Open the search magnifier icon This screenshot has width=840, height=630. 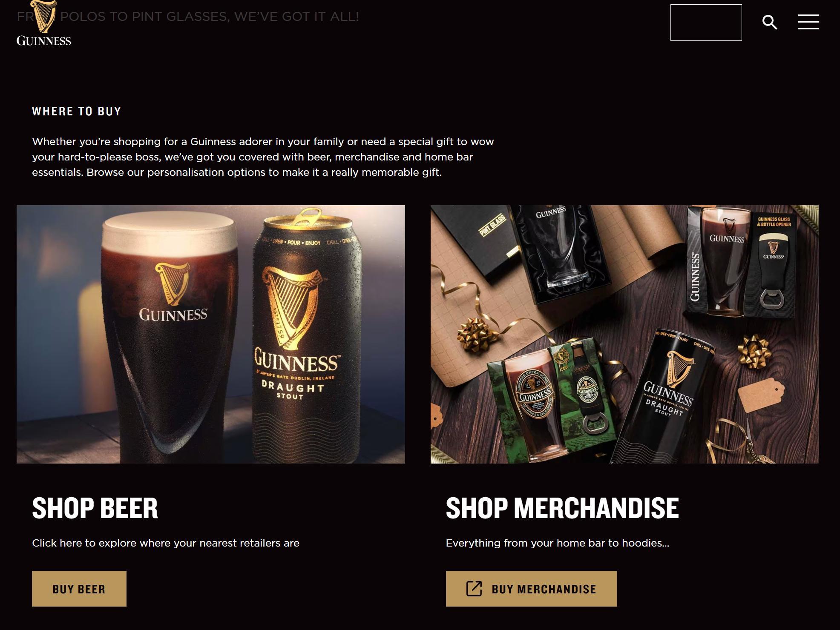pos(770,22)
